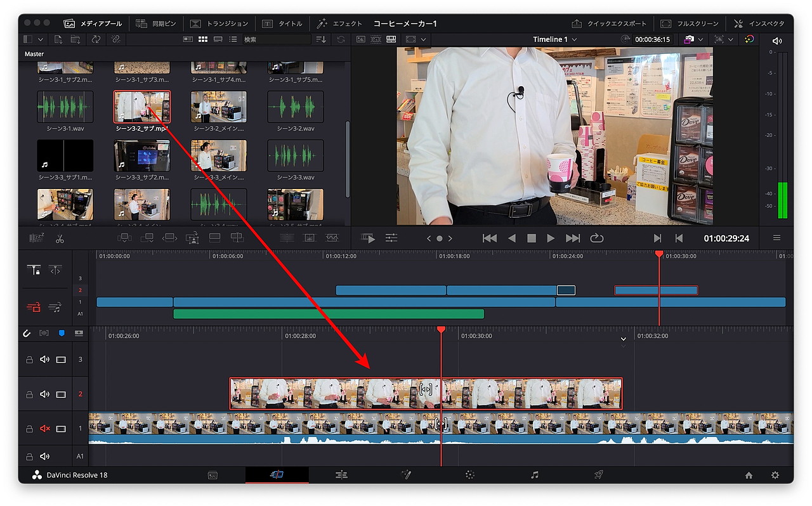Click the boring detector icon
The height and width of the screenshot is (506, 812).
coord(37,238)
